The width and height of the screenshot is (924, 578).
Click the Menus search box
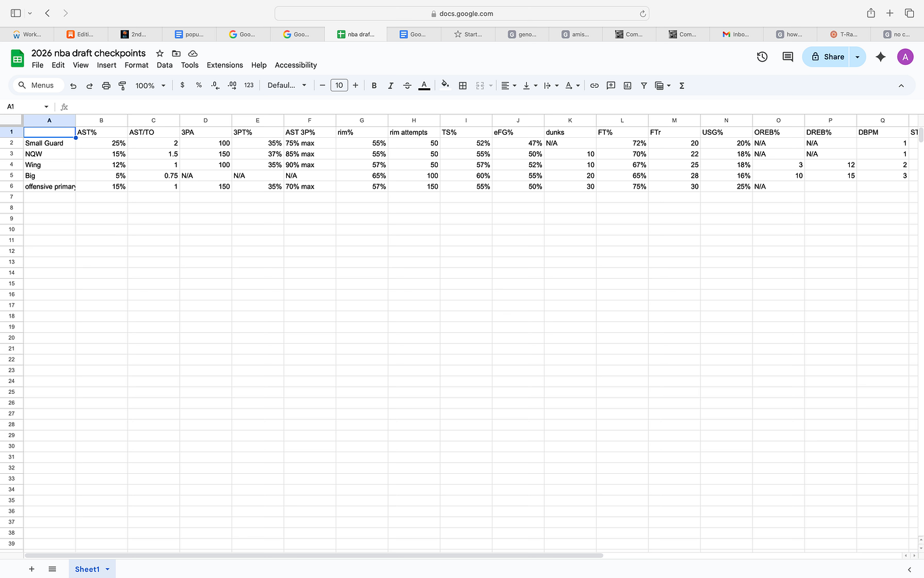pos(39,85)
